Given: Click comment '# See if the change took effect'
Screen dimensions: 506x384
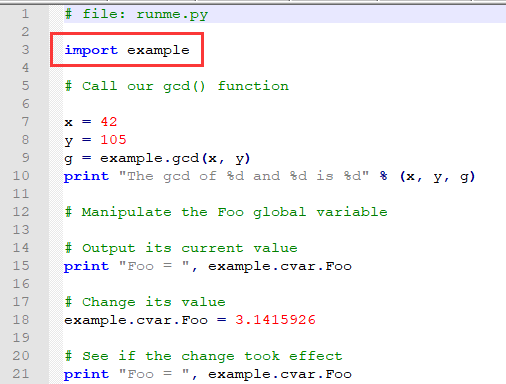Looking at the screenshot, I should click(x=203, y=356).
